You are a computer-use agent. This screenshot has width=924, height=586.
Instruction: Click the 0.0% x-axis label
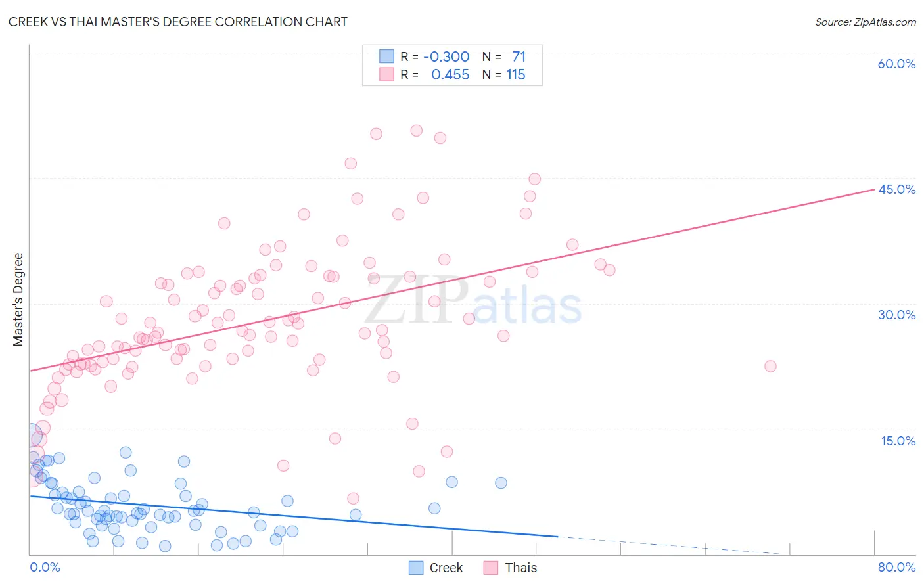45,567
